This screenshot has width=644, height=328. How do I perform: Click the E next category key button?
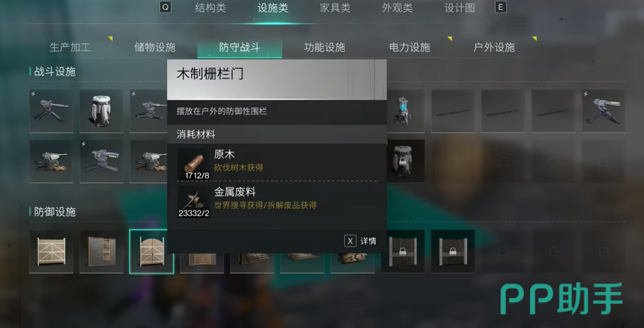pyautogui.click(x=501, y=7)
